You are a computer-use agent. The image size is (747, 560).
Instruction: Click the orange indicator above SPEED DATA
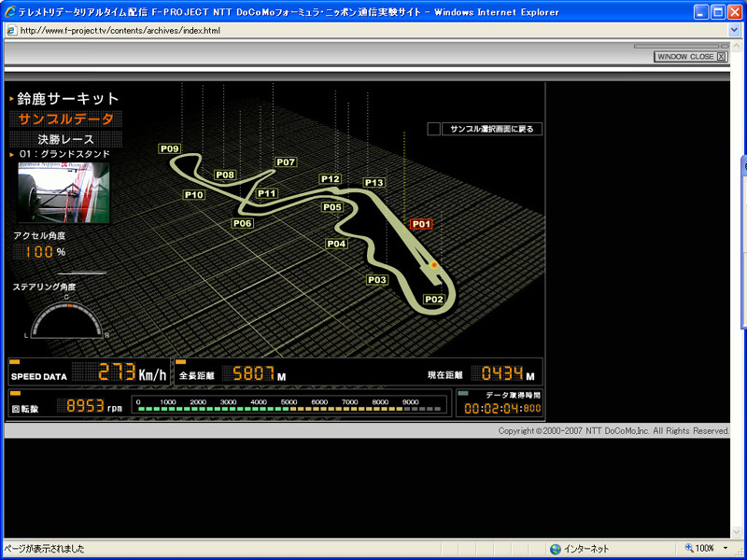(15, 362)
